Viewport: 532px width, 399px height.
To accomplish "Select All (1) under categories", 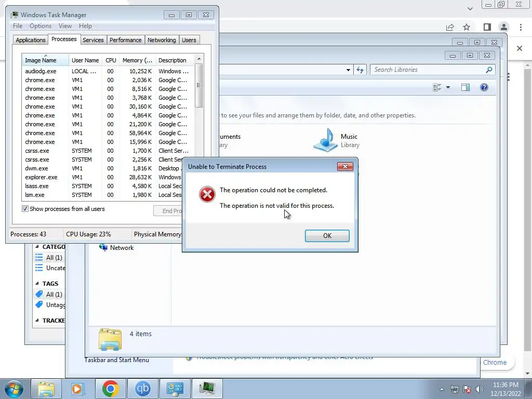I will click(50, 258).
